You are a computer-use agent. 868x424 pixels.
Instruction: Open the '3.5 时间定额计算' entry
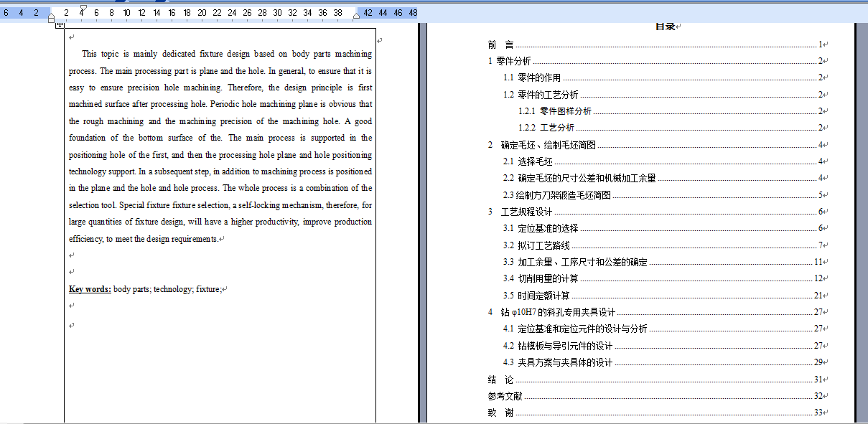coord(663,296)
